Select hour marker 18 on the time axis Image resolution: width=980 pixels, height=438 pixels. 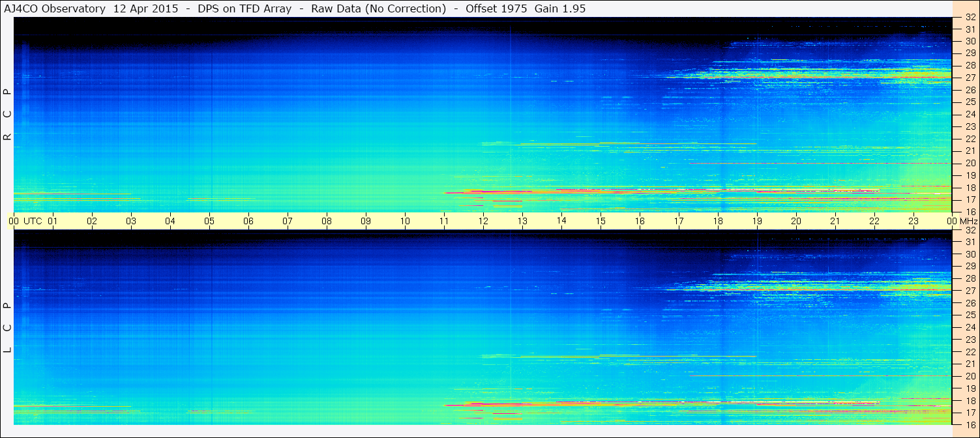coord(718,221)
